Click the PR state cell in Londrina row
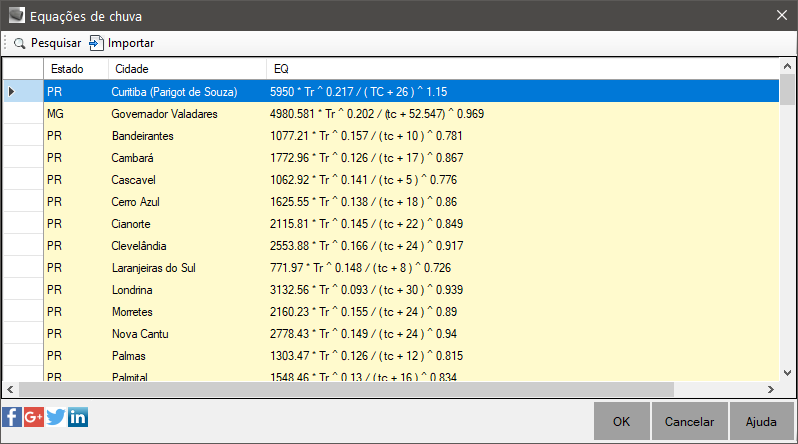This screenshot has height=444, width=798. point(76,289)
